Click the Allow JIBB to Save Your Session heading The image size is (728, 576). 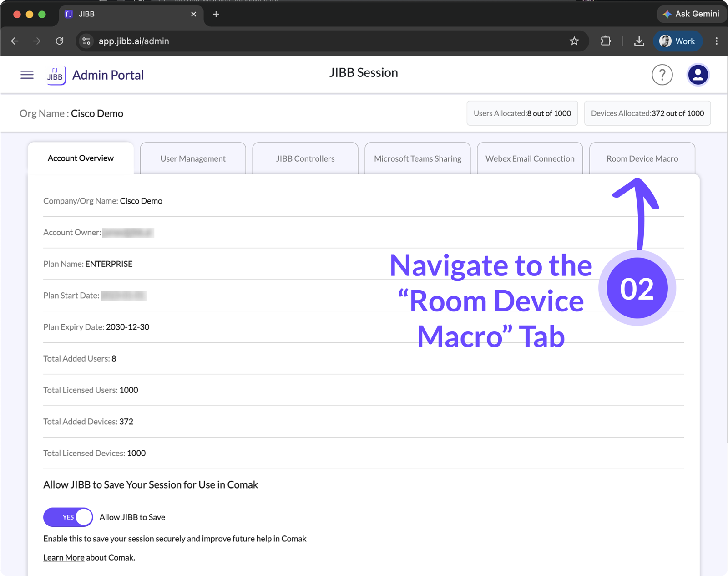(x=151, y=484)
